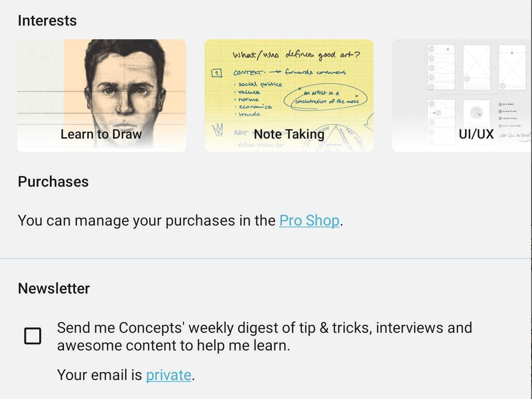Screen dimensions: 532x399
Task: Pick the UI/UX interest card
Action: (x=461, y=95)
